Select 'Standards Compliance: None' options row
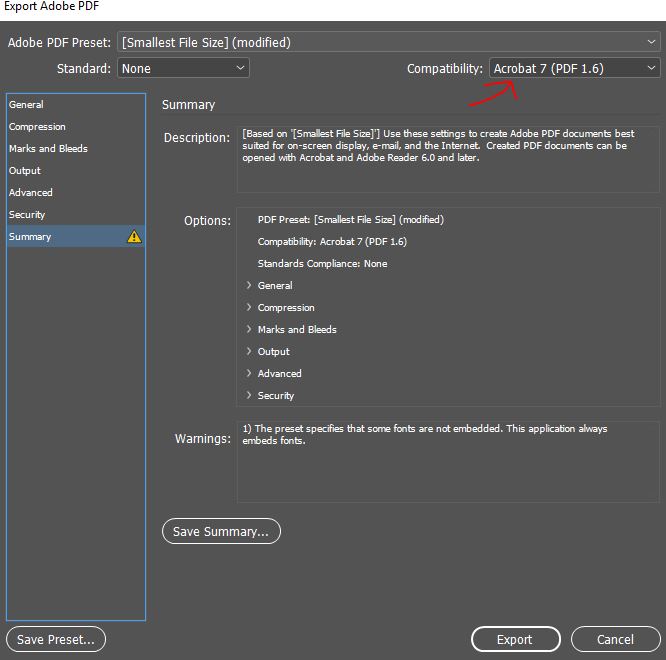This screenshot has height=660, width=666. click(322, 264)
